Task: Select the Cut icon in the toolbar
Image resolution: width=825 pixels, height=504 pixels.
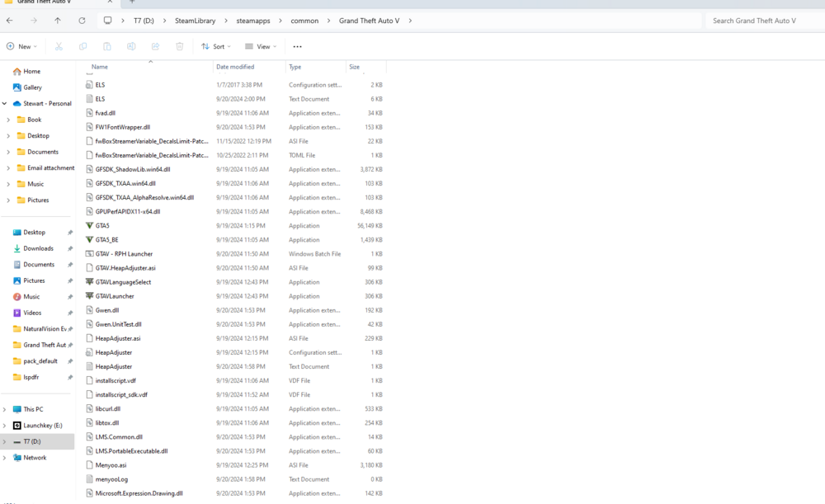Action: pos(58,46)
